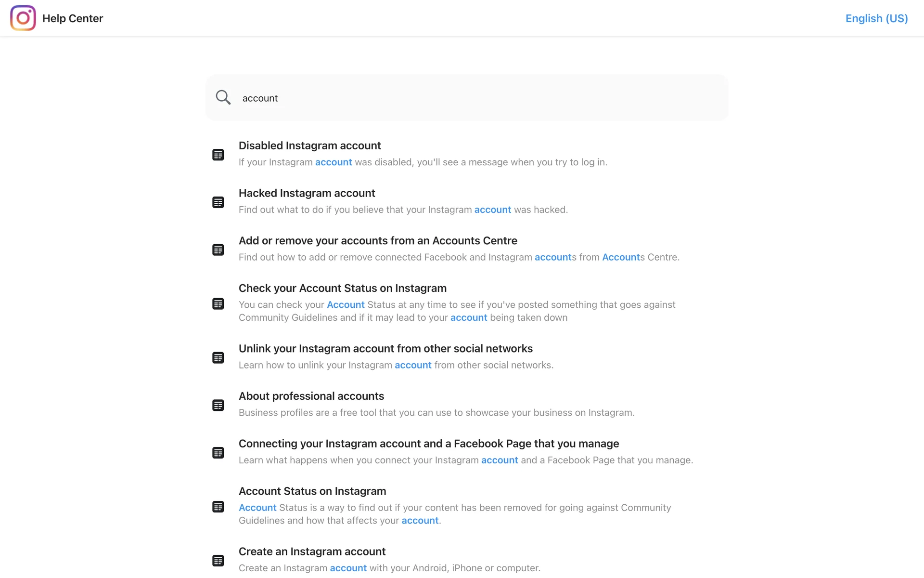The height and width of the screenshot is (578, 924).
Task: Click the article icon beside Disabled Instagram account
Action: click(x=218, y=155)
